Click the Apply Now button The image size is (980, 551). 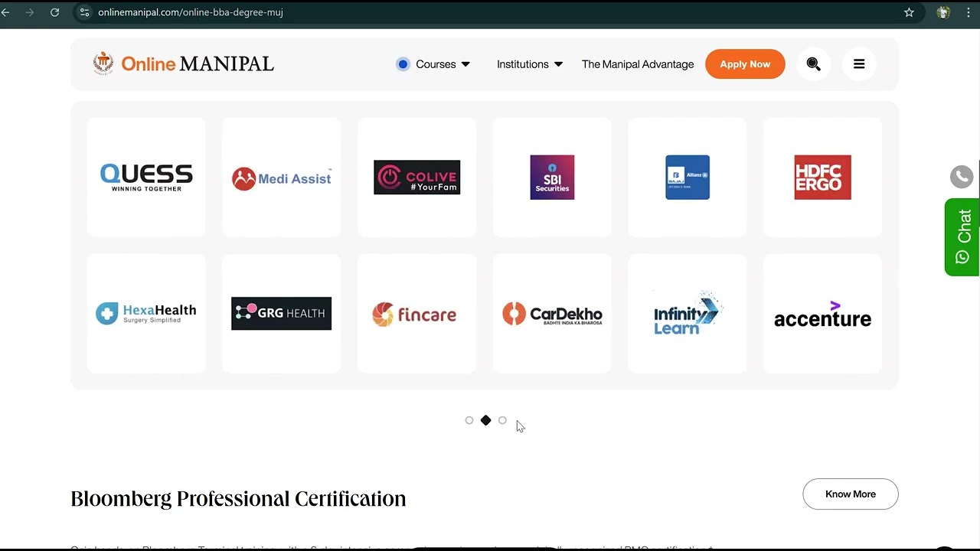(x=745, y=64)
